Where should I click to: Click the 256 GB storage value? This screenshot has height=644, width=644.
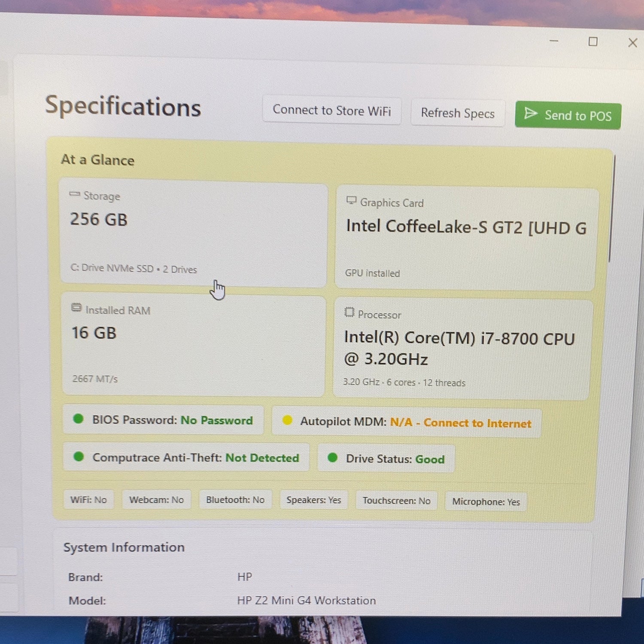pyautogui.click(x=99, y=219)
